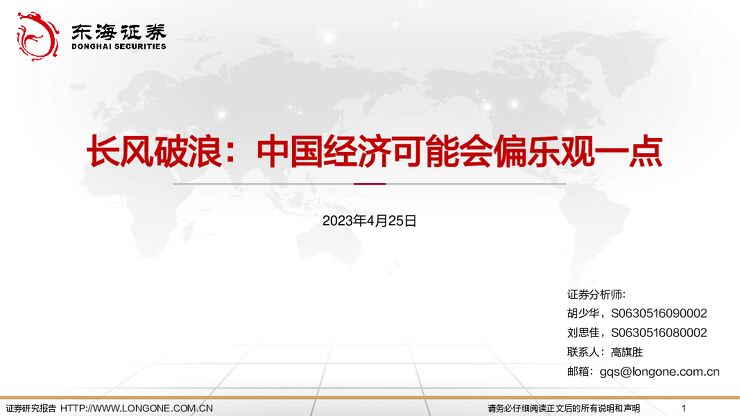
Task: Click the 东海证券 company name text
Action: [x=119, y=32]
